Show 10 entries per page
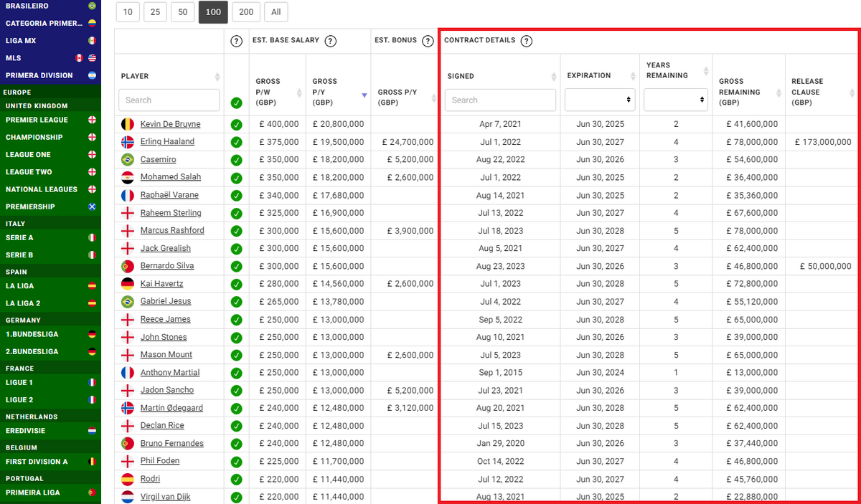The width and height of the screenshot is (861, 504). point(128,12)
